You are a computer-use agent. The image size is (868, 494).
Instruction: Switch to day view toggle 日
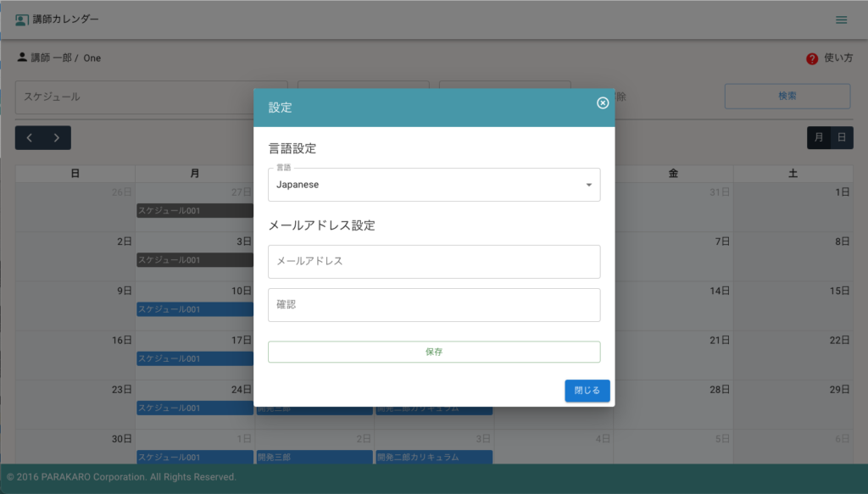[x=841, y=137]
